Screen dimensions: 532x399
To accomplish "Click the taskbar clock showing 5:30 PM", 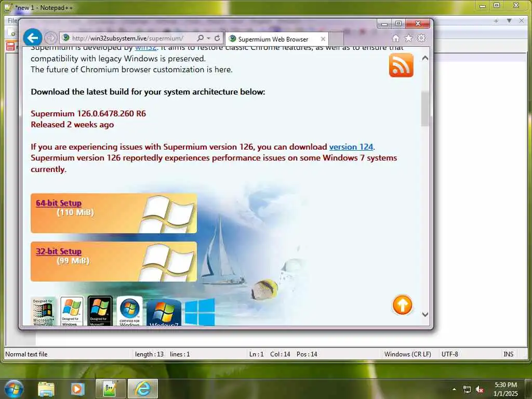I will (x=506, y=389).
